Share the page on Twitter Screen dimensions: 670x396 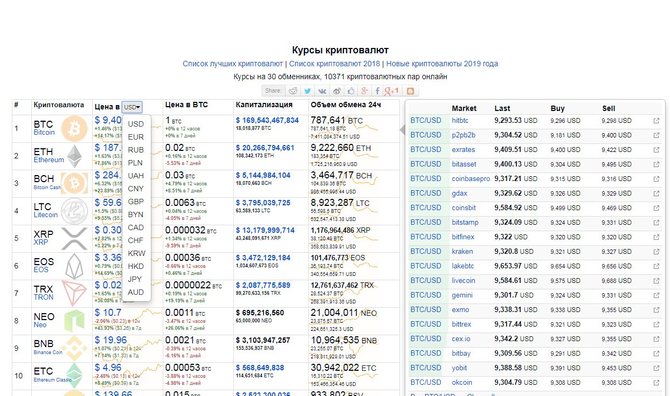pos(307,91)
